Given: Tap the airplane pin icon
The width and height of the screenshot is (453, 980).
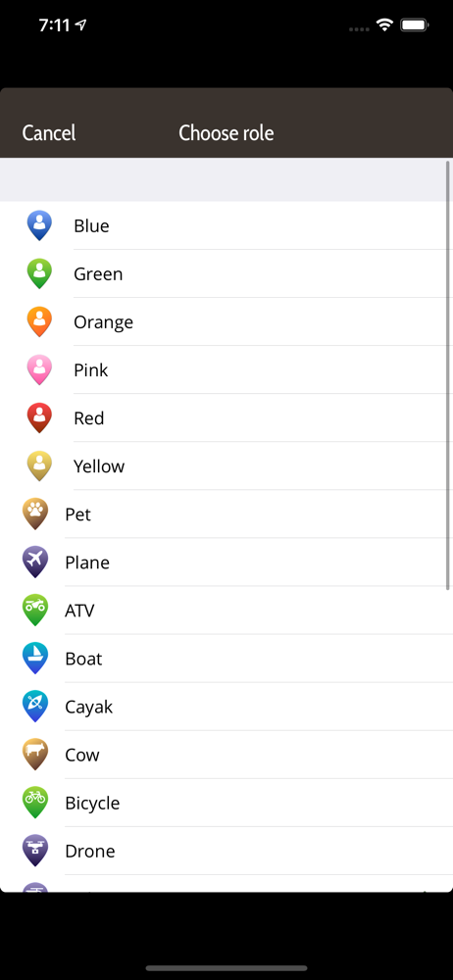Looking at the screenshot, I should coord(35,563).
